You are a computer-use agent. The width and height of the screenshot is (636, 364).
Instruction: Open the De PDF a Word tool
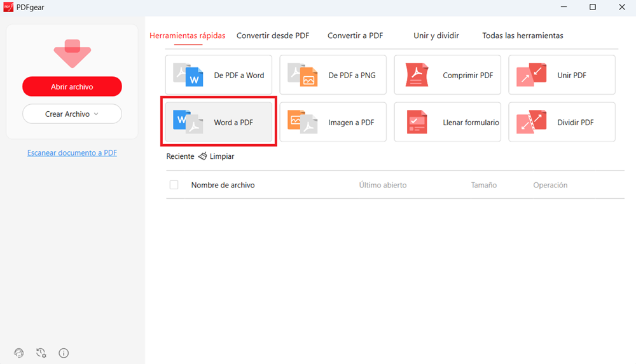tap(219, 75)
